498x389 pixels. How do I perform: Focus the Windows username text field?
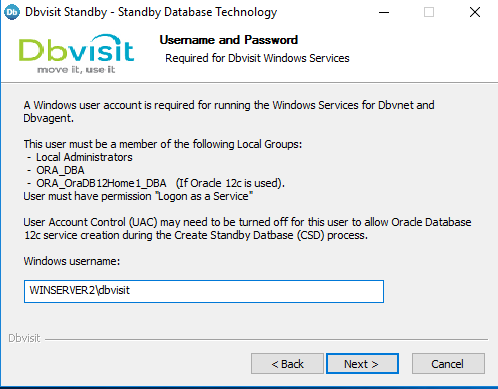204,291
